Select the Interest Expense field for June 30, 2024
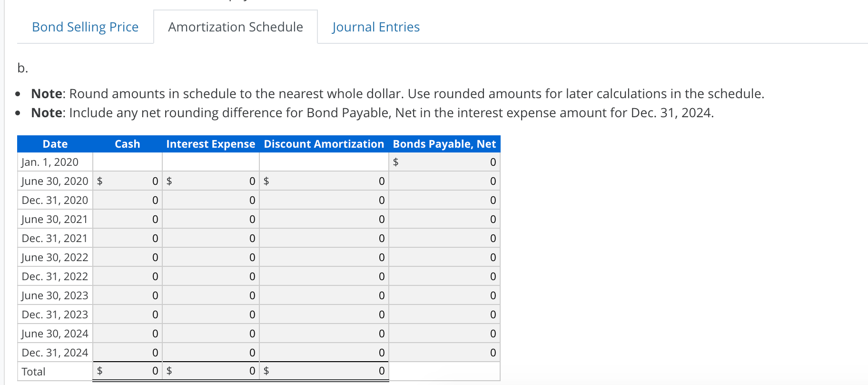The width and height of the screenshot is (868, 385). coord(211,334)
